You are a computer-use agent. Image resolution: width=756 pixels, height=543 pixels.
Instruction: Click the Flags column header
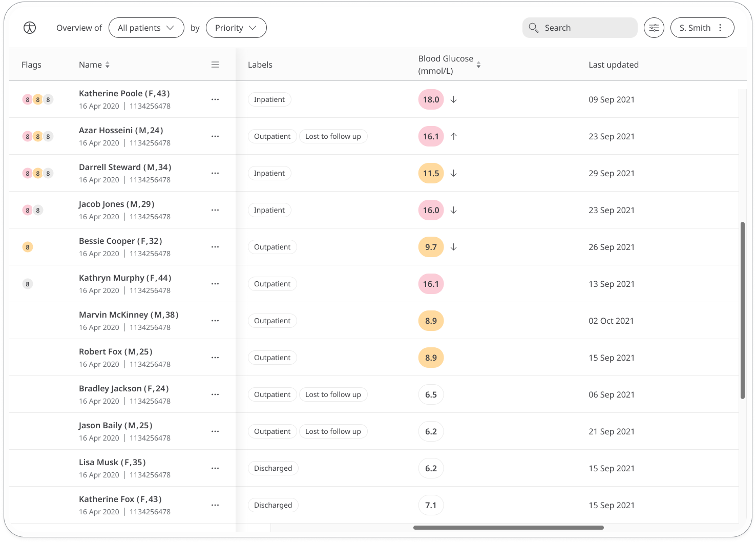31,65
